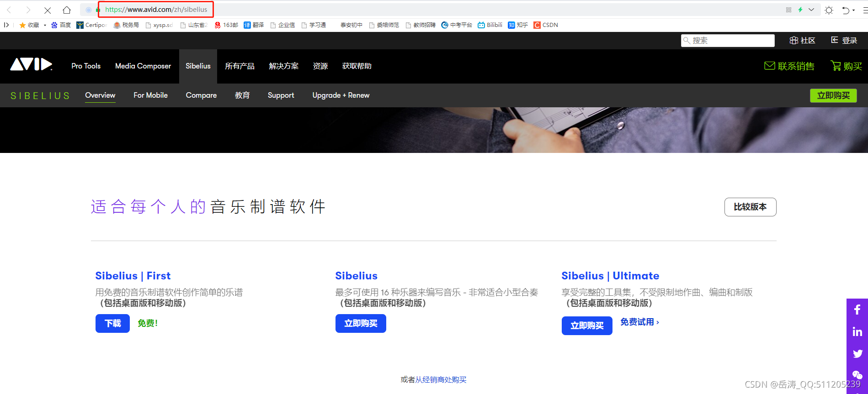Viewport: 868px width, 394px height.
Task: Click the green 立即购买 button in subnav
Action: point(834,95)
